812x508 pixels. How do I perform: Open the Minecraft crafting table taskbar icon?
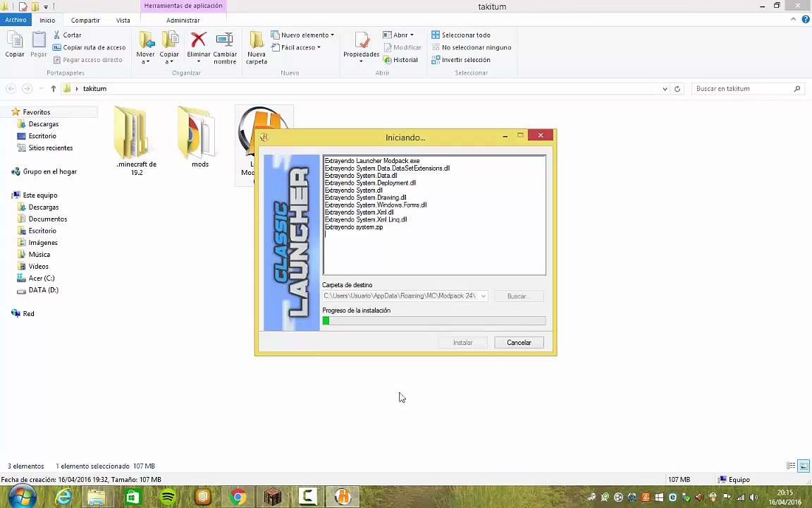pos(272,497)
